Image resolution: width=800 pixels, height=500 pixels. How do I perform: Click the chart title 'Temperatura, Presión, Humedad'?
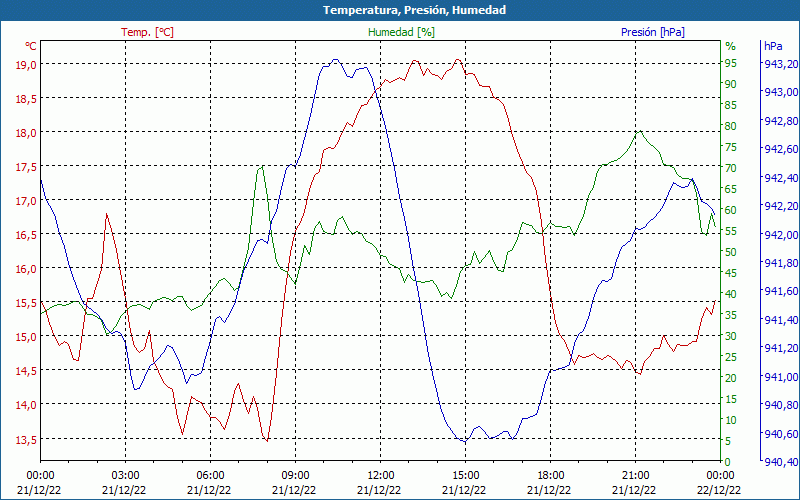414,10
